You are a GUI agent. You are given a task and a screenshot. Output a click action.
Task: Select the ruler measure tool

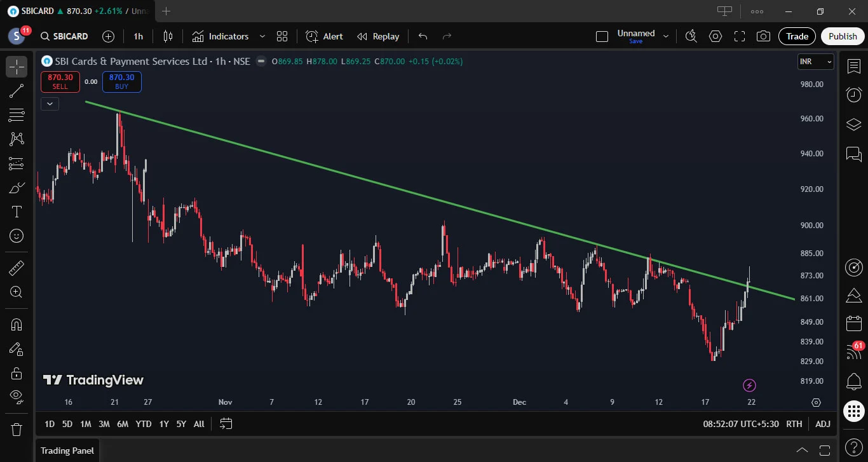point(17,268)
